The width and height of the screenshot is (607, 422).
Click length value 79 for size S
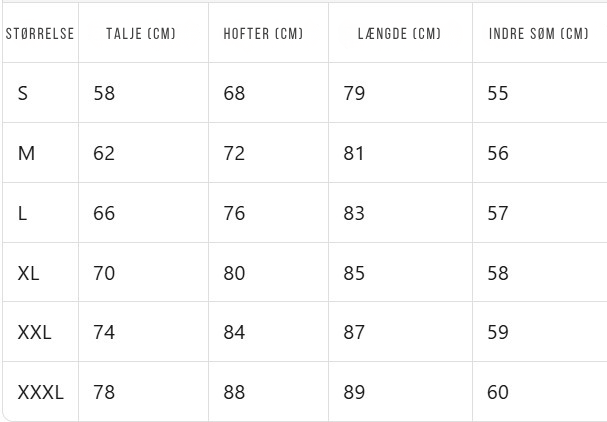[354, 93]
